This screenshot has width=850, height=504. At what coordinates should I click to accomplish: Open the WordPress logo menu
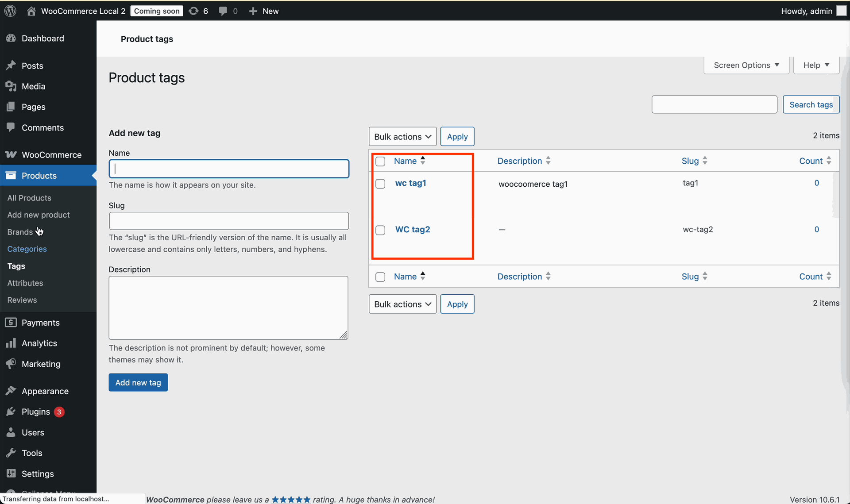(10, 11)
